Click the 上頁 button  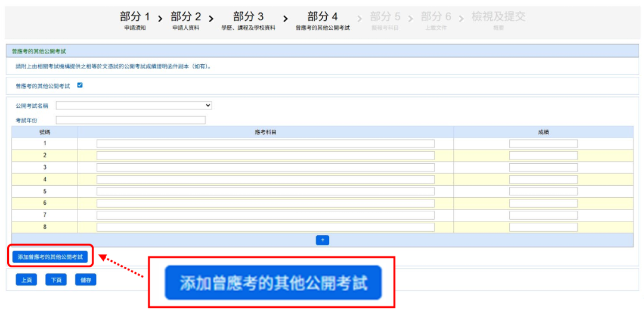(26, 280)
